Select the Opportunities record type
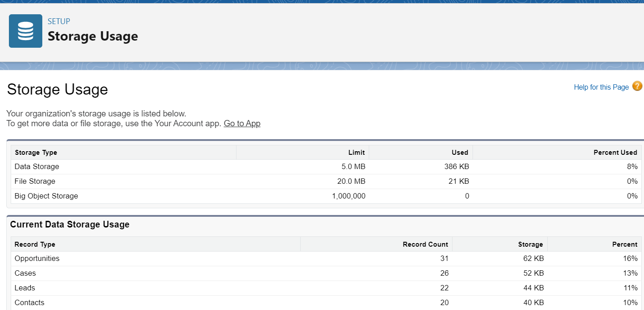The width and height of the screenshot is (644, 310). point(37,258)
